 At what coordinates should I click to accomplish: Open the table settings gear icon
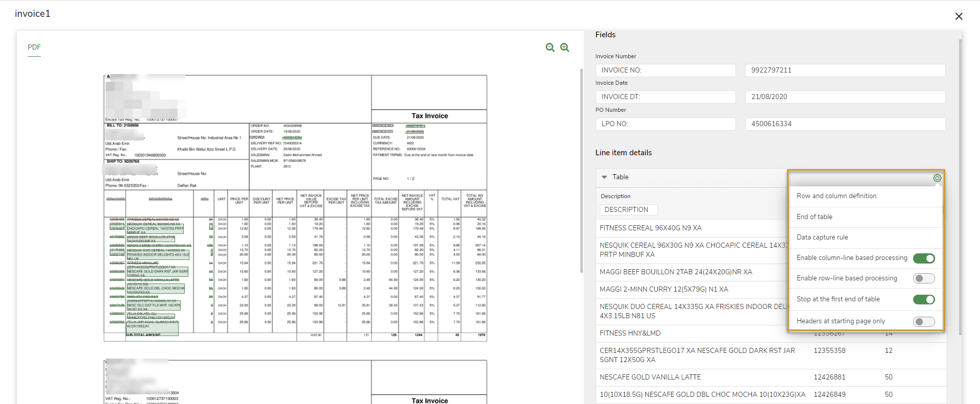click(x=937, y=178)
